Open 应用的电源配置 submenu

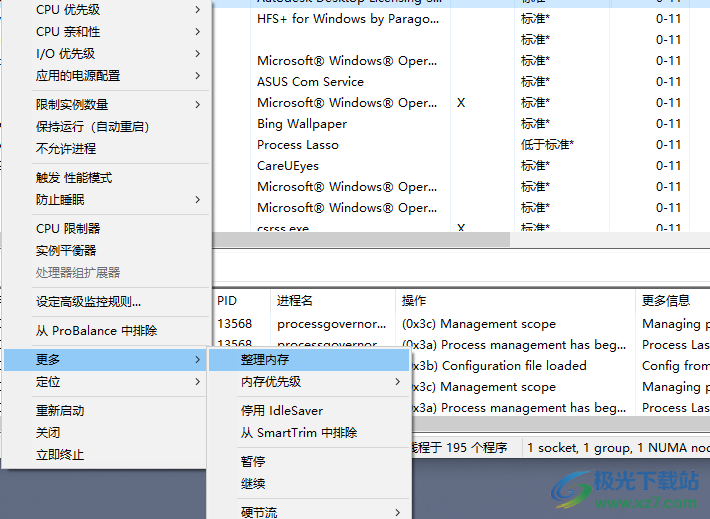(107, 76)
